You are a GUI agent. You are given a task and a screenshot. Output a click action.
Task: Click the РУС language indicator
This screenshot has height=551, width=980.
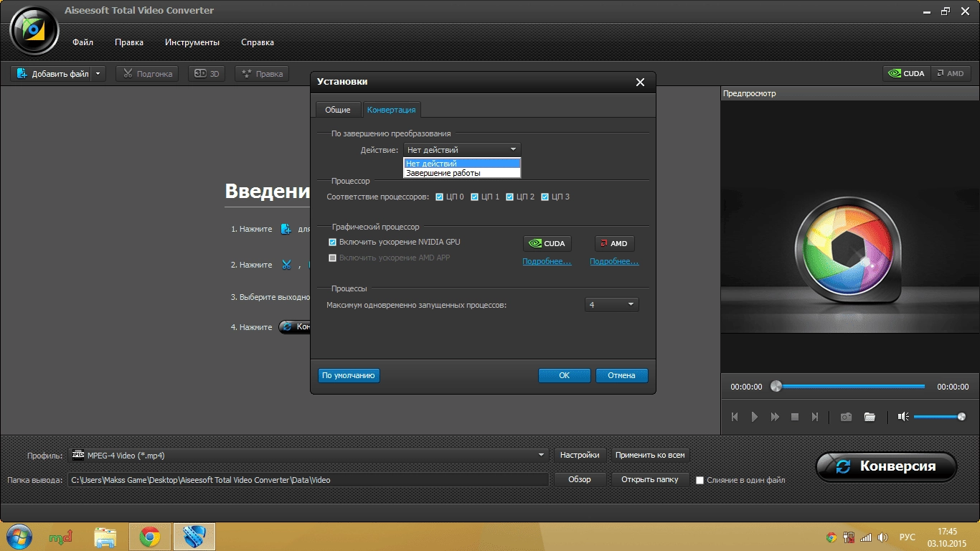coord(907,537)
